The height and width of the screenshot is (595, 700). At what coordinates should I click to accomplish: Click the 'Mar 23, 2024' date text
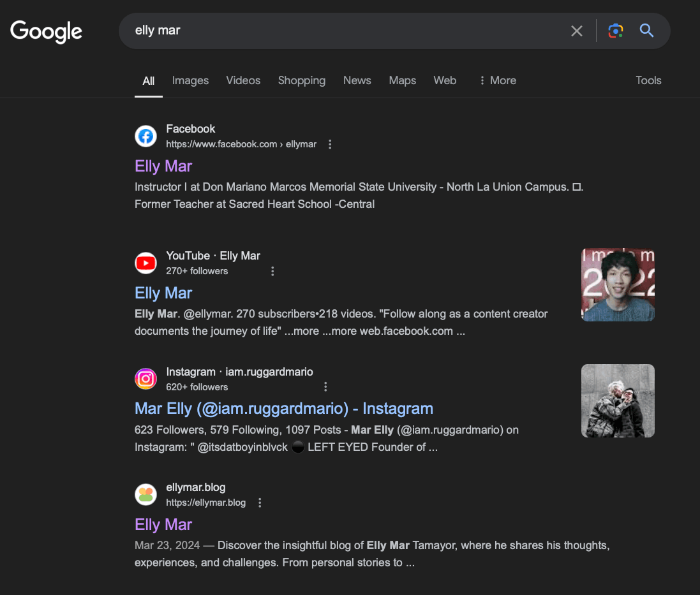tap(167, 545)
